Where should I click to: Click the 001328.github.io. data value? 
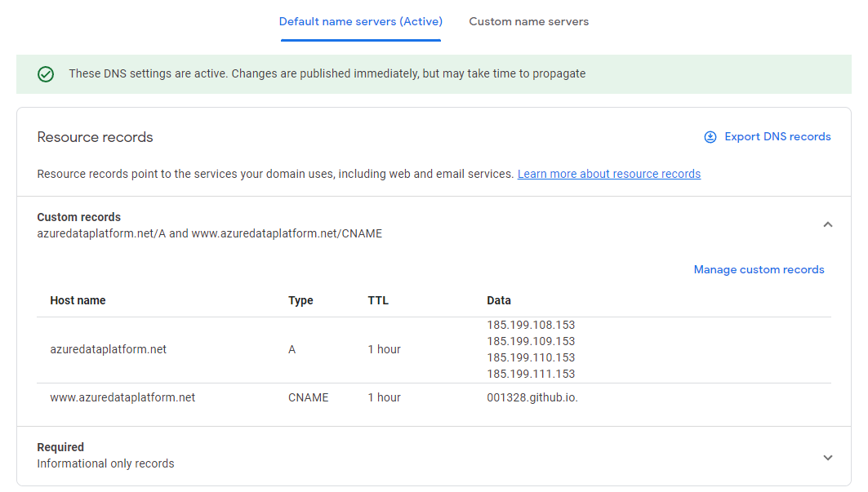[x=532, y=397]
